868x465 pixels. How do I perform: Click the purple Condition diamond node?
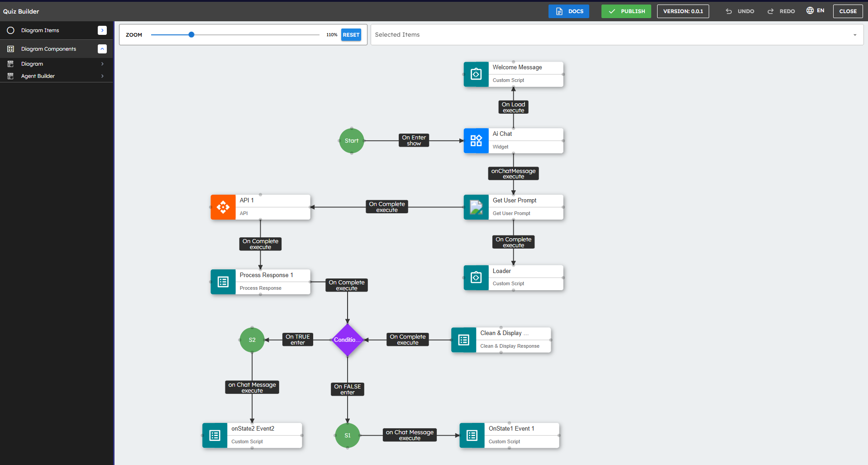coord(347,340)
